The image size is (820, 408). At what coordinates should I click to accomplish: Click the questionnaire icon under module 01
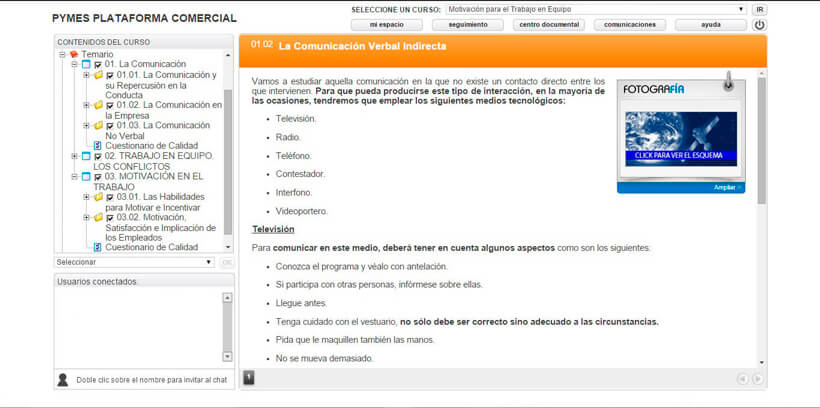[x=98, y=146]
